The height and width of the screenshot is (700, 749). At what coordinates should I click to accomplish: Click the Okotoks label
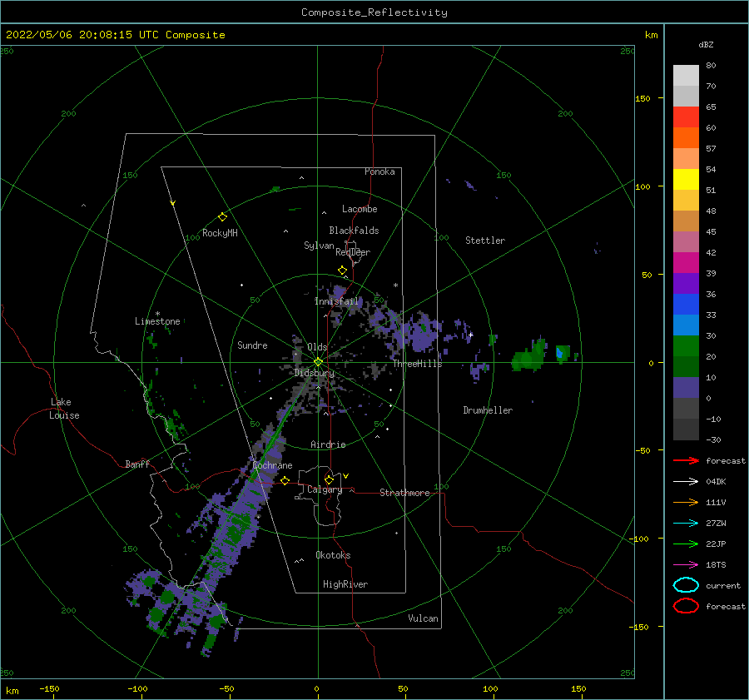333,555
